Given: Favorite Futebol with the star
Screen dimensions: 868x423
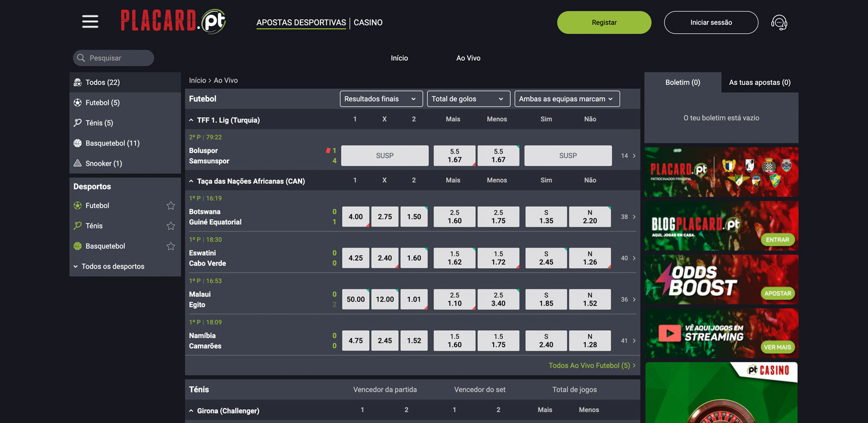Looking at the screenshot, I should (x=170, y=205).
